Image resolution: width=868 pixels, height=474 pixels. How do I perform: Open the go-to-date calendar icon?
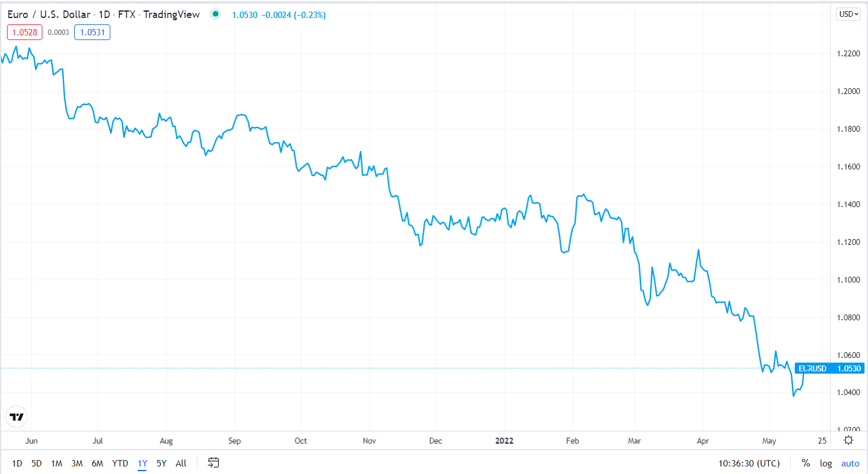pos(214,463)
